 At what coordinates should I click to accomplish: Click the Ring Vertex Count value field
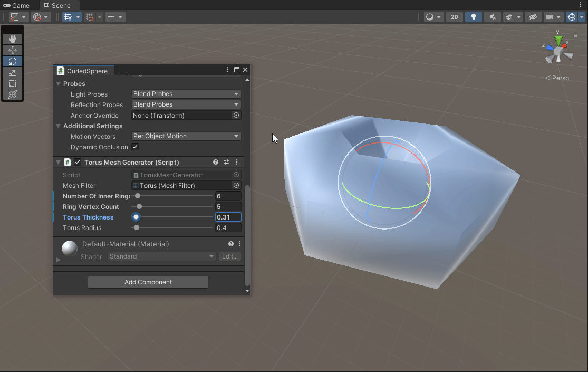pos(228,206)
